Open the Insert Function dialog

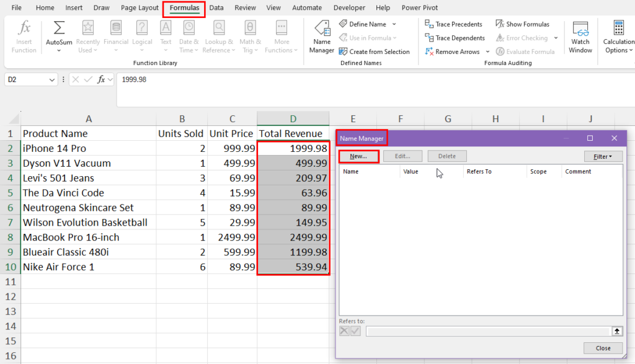[24, 37]
